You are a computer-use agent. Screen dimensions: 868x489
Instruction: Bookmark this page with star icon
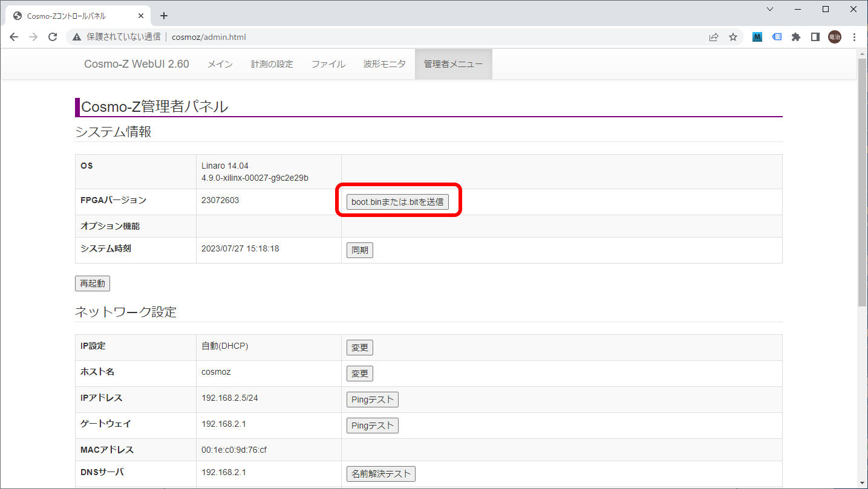pos(733,37)
